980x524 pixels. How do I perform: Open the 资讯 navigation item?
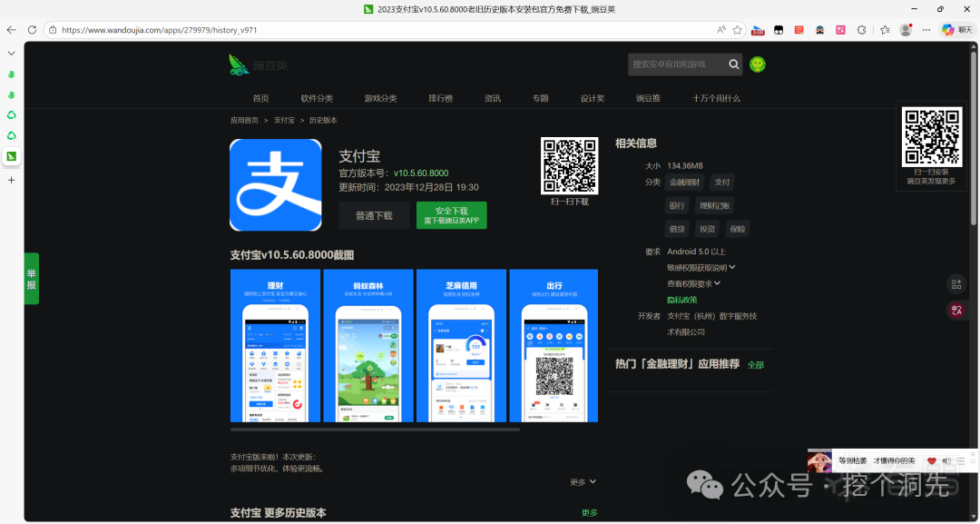coord(493,98)
